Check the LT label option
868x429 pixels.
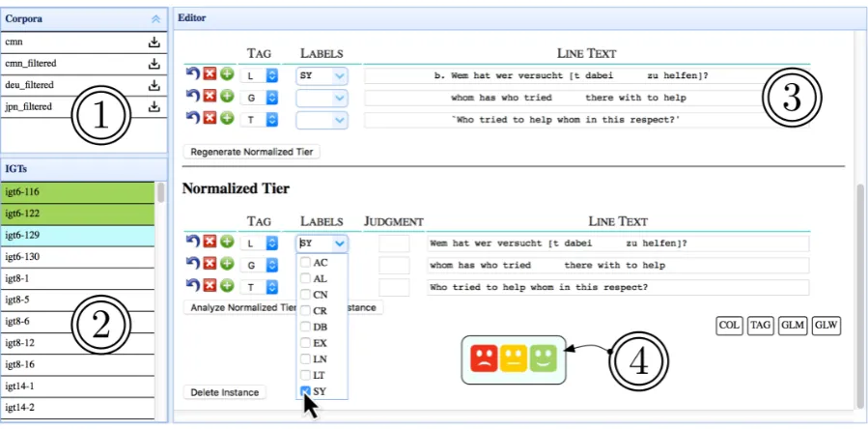pyautogui.click(x=305, y=375)
